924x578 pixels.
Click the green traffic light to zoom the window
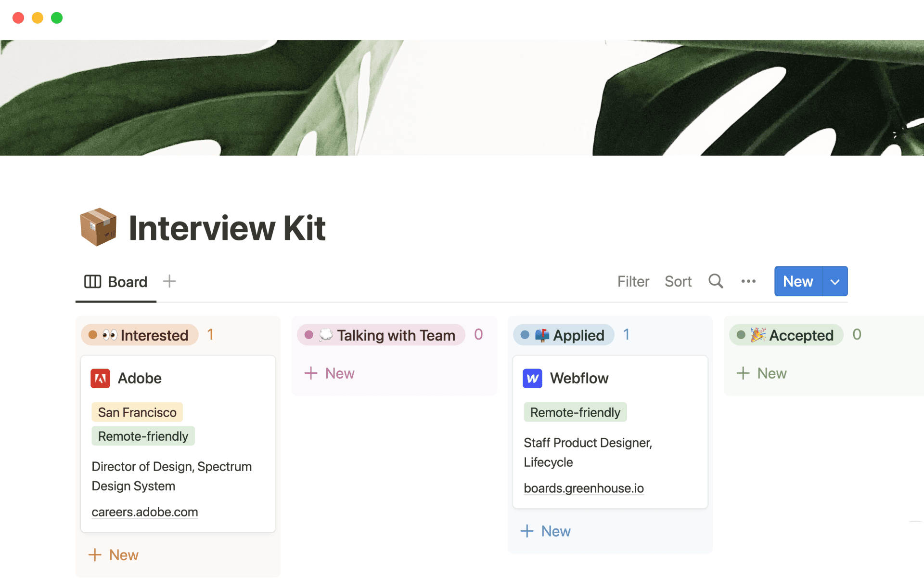pos(57,18)
